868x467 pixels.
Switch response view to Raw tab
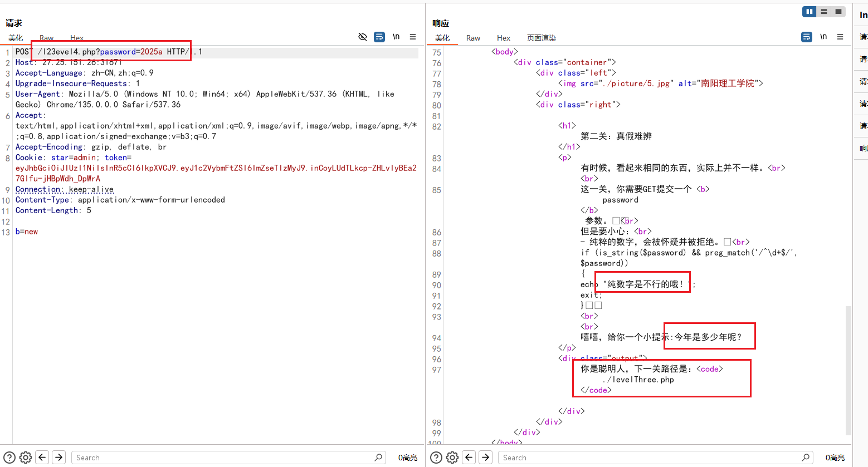474,38
